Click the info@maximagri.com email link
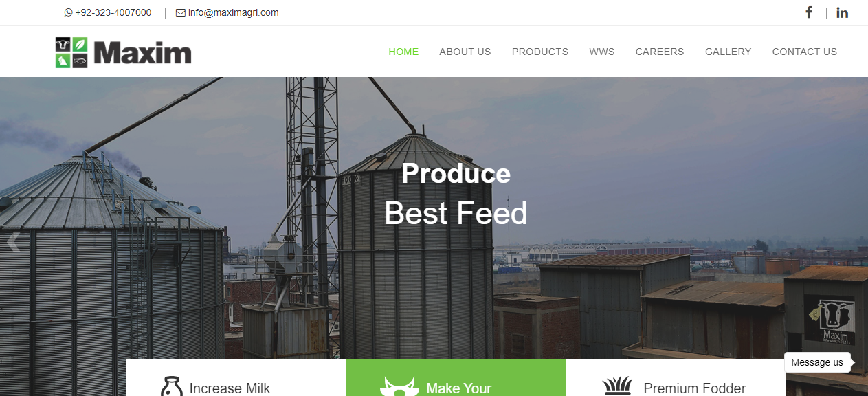This screenshot has height=396, width=868. (x=233, y=12)
